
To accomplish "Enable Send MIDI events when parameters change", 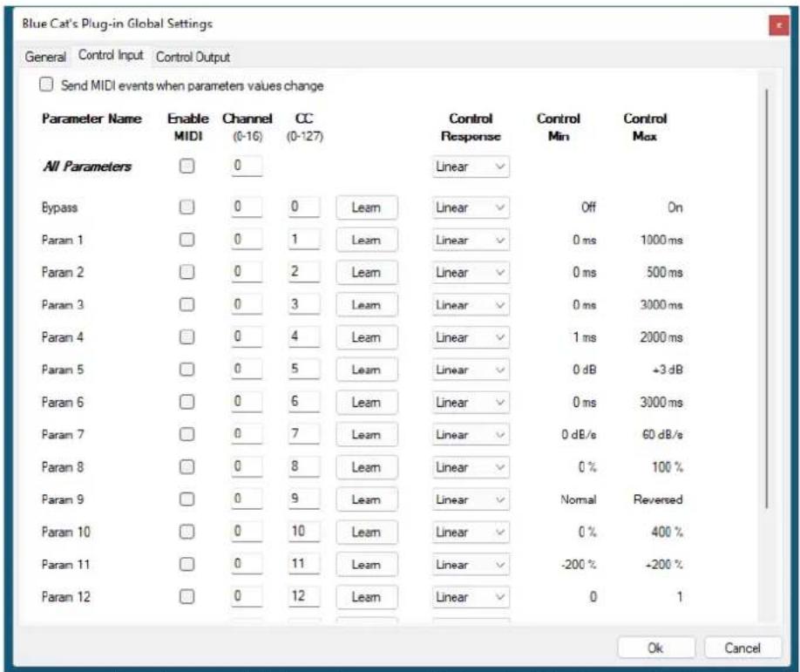I will [x=46, y=85].
